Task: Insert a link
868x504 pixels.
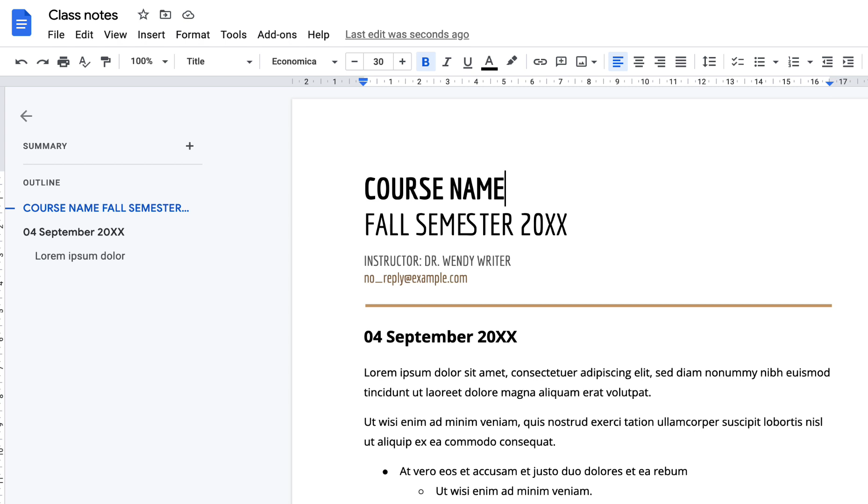Action: [540, 62]
